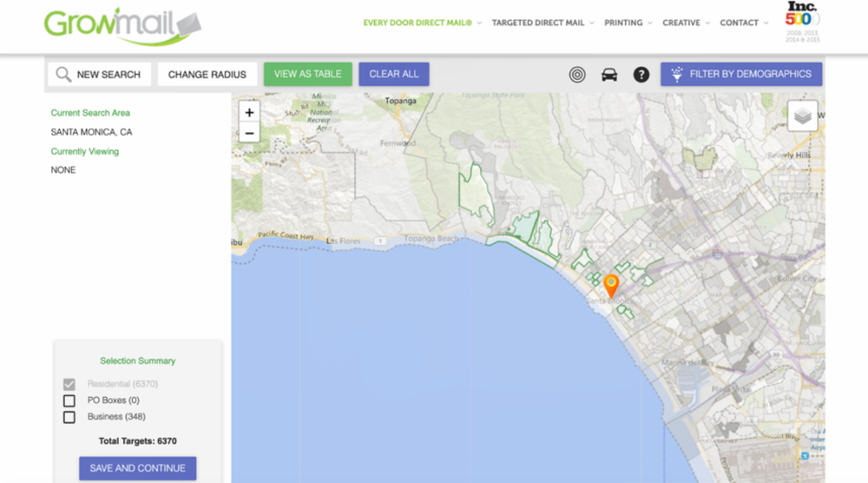Click the funnel icon in Filter by Demographics
The width and height of the screenshot is (868, 483).
pos(676,74)
